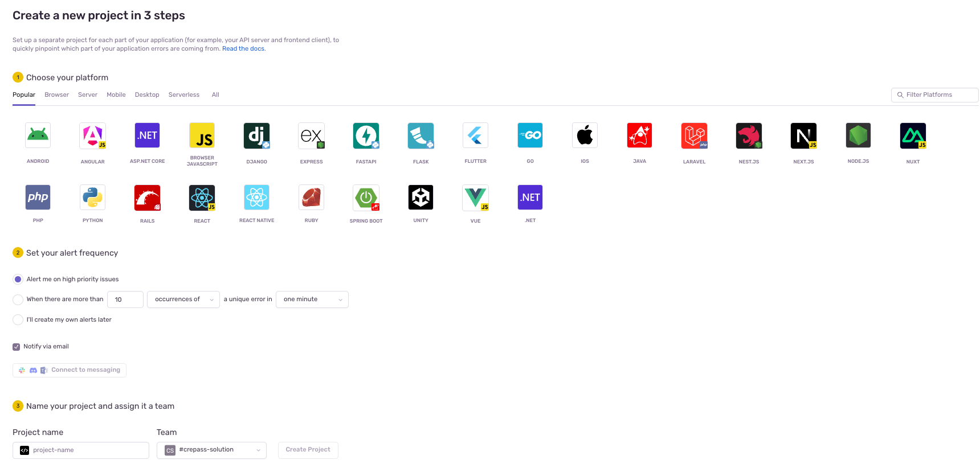Open the Mobile platforms tab
The image size is (980, 472).
(x=116, y=95)
